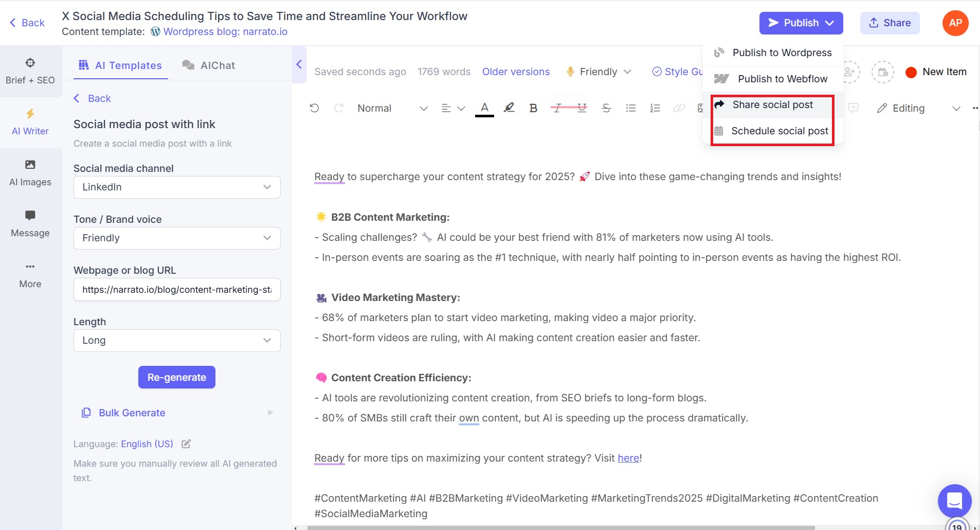This screenshot has height=530, width=980.
Task: Open the More sidebar options
Action: pyautogui.click(x=30, y=275)
